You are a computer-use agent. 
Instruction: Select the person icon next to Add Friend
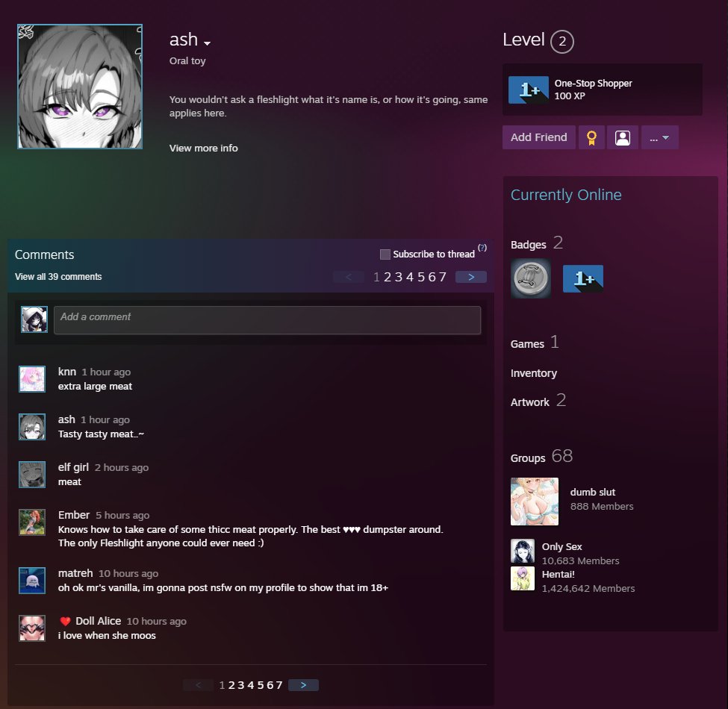point(623,137)
